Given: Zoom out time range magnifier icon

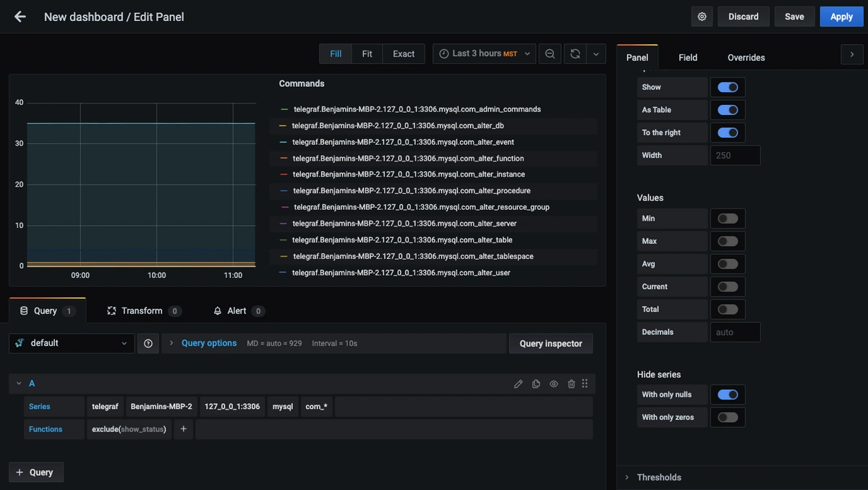Looking at the screenshot, I should [x=550, y=54].
